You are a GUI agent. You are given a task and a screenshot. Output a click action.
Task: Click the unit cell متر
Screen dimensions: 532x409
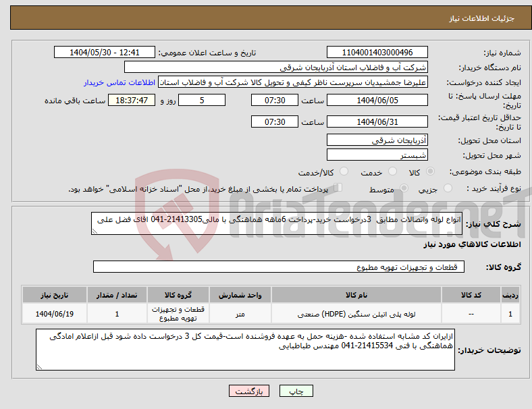pyautogui.click(x=240, y=314)
